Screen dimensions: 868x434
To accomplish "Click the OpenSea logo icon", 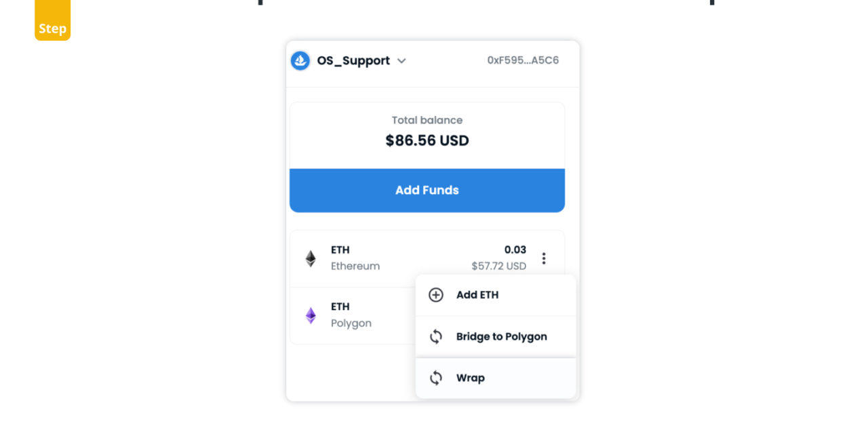I will 299,60.
